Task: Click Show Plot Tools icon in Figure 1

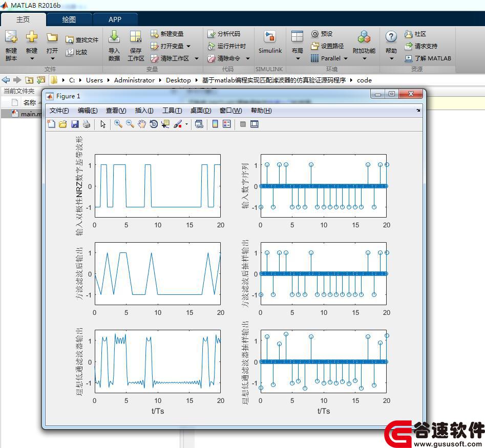Action: tap(254, 124)
